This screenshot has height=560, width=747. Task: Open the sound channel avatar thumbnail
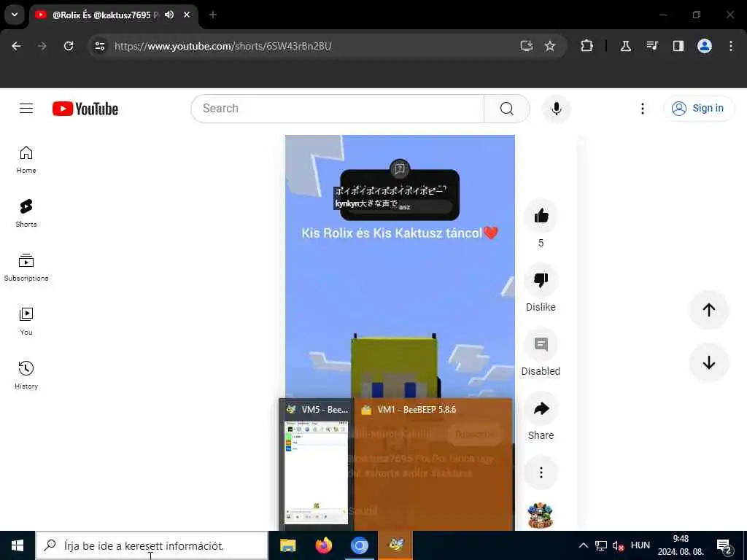point(541,516)
